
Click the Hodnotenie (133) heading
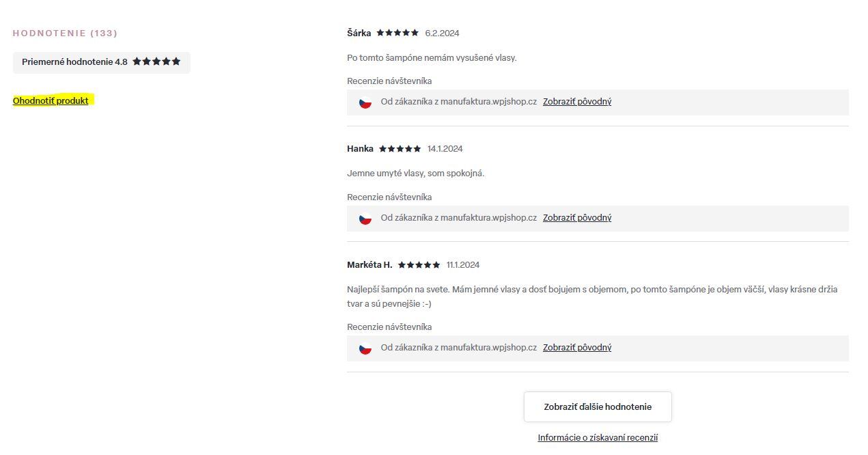(65, 33)
